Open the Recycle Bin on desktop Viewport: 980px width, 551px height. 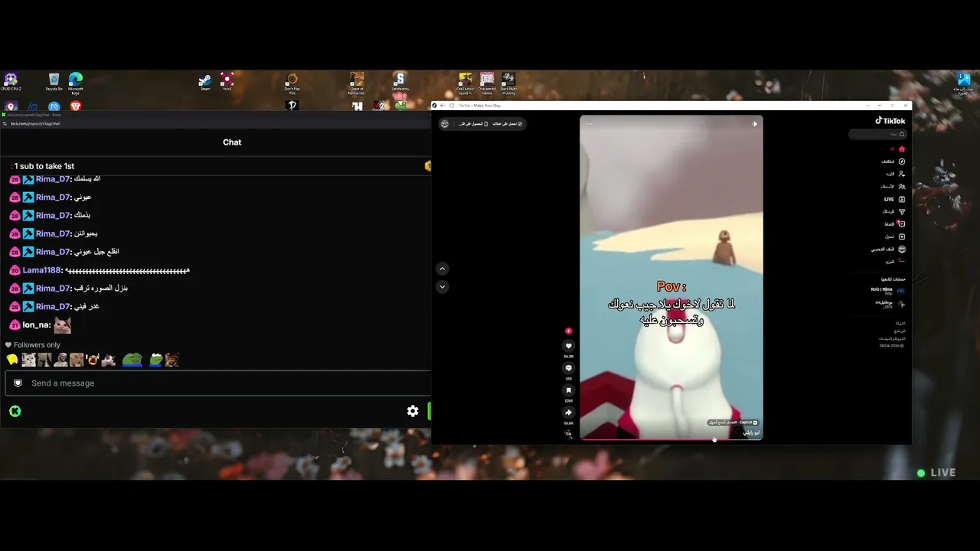(54, 82)
